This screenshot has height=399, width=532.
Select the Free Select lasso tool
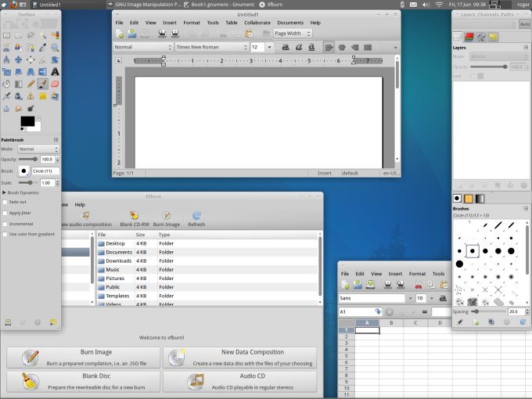31,35
